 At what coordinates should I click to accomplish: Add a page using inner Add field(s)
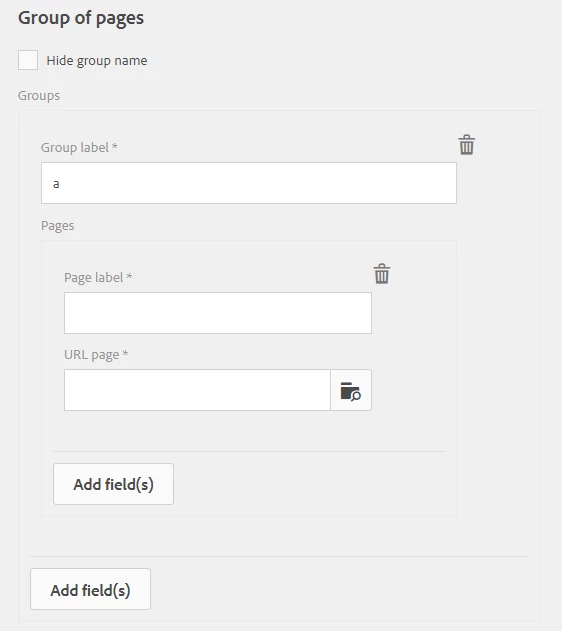click(x=113, y=484)
